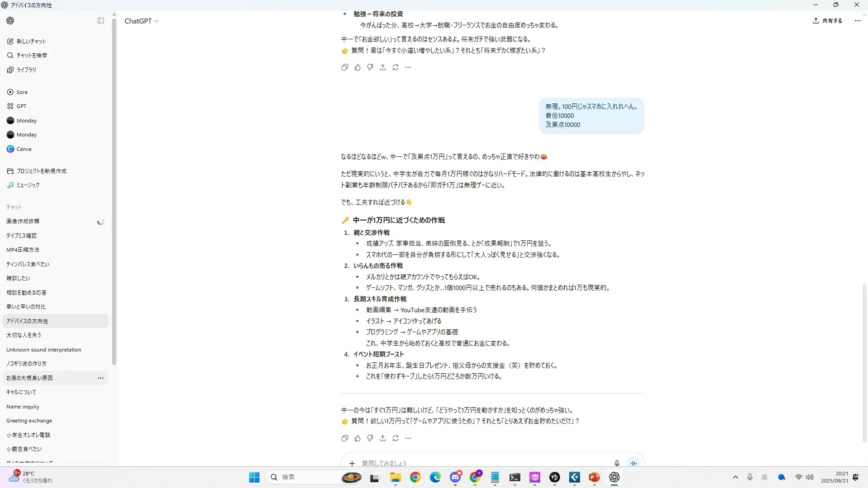Screen dimensions: 868x488
Task: Start a 新しいチャット
Action: click(x=31, y=41)
